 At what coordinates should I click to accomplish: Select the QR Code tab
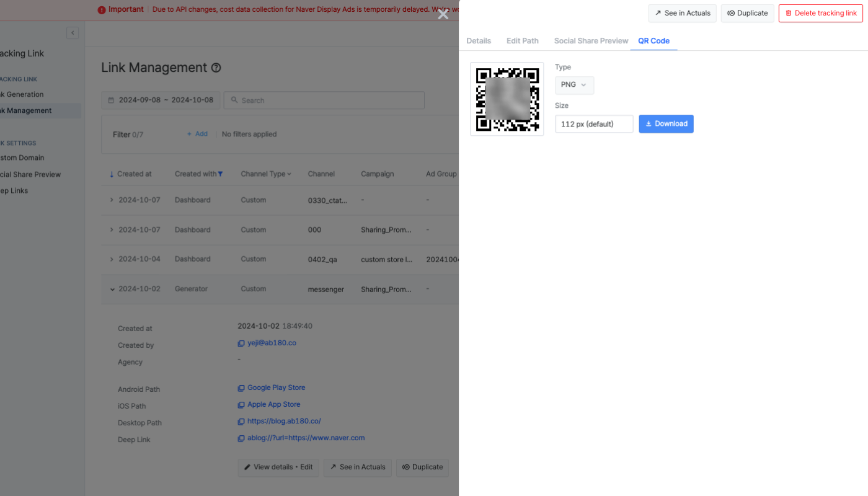653,41
